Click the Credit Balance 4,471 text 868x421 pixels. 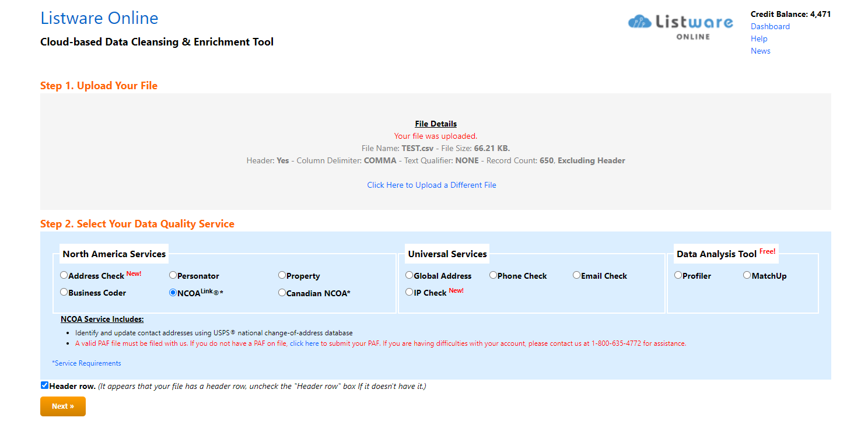pyautogui.click(x=790, y=14)
